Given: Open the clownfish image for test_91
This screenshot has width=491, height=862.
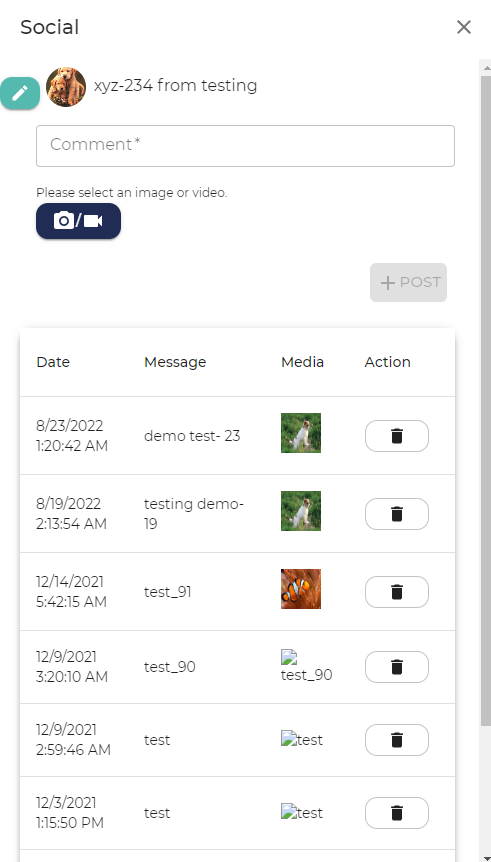Looking at the screenshot, I should (301, 589).
